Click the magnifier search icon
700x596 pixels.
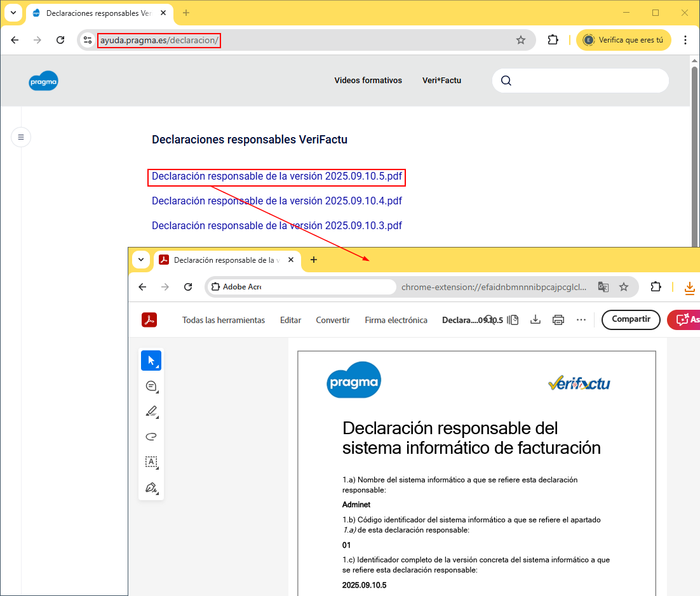pos(506,81)
